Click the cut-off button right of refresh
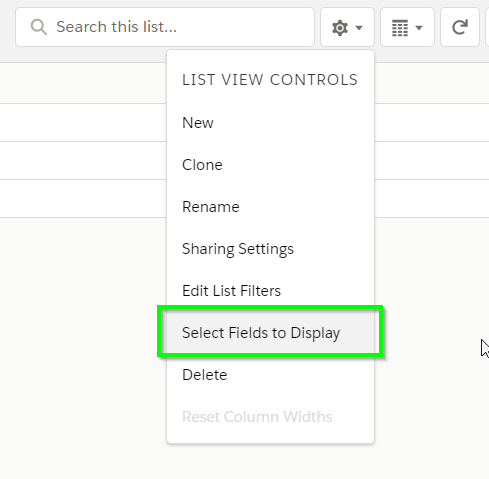 [x=487, y=27]
